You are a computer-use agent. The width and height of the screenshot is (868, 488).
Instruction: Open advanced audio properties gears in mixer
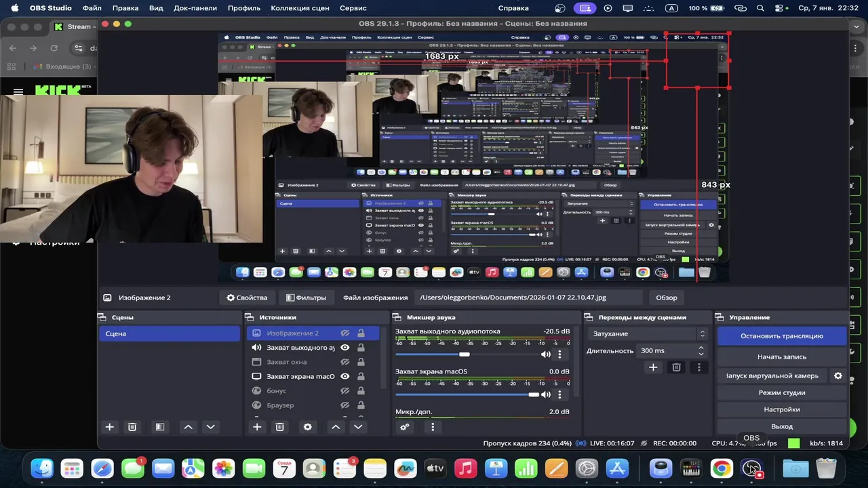click(x=405, y=427)
